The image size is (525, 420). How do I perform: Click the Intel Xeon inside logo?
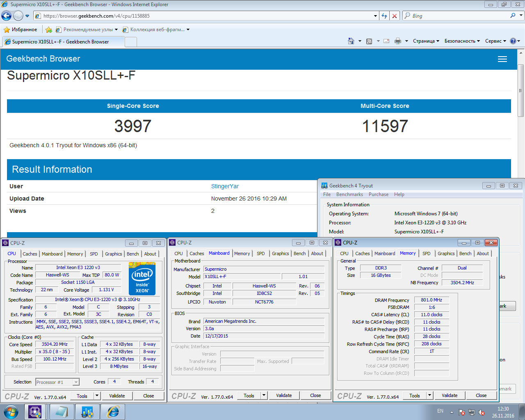(142, 279)
